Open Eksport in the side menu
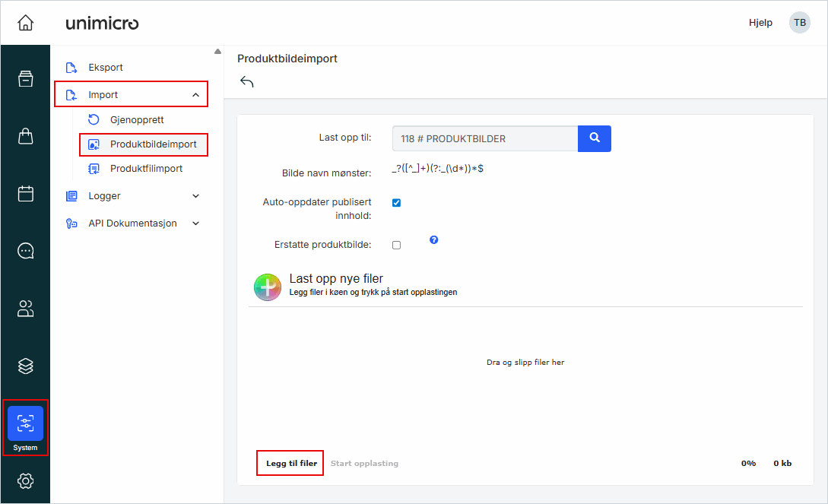 coord(106,68)
